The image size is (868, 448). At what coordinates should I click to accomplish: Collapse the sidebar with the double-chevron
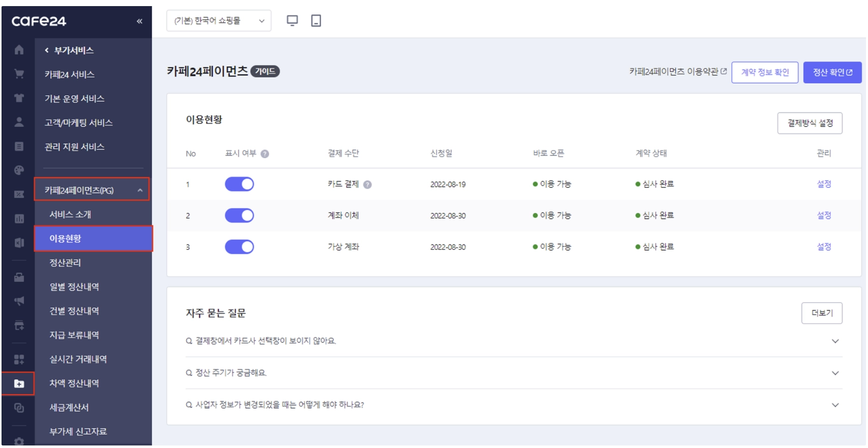pyautogui.click(x=139, y=21)
